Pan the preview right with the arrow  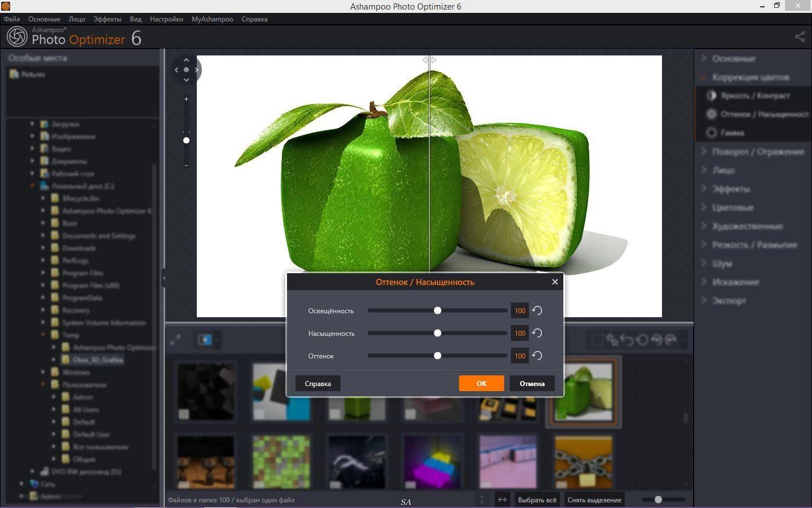point(196,70)
